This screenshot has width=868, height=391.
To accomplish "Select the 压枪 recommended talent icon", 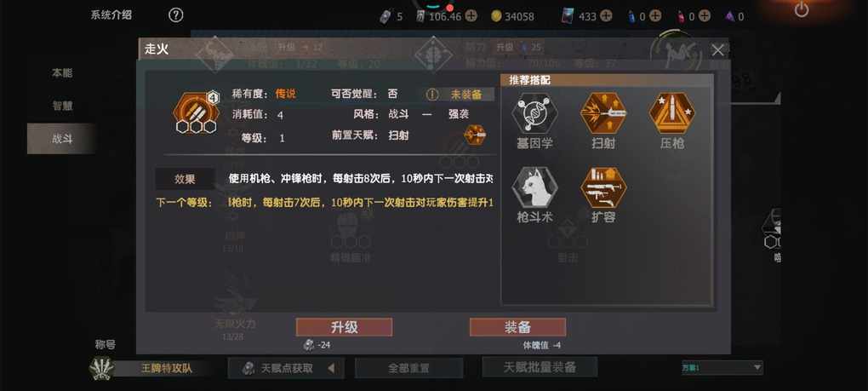I will pos(671,112).
